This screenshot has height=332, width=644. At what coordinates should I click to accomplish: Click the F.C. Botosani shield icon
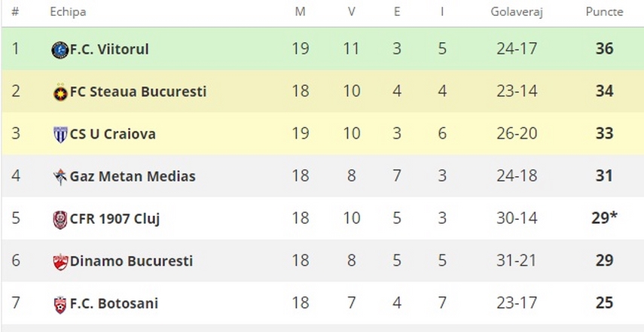(x=60, y=304)
